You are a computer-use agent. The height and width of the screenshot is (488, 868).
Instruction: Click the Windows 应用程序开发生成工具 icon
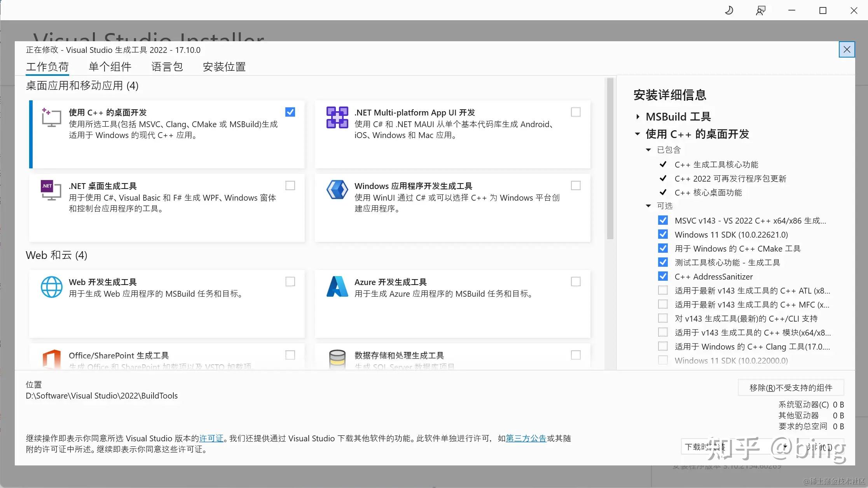[337, 190]
